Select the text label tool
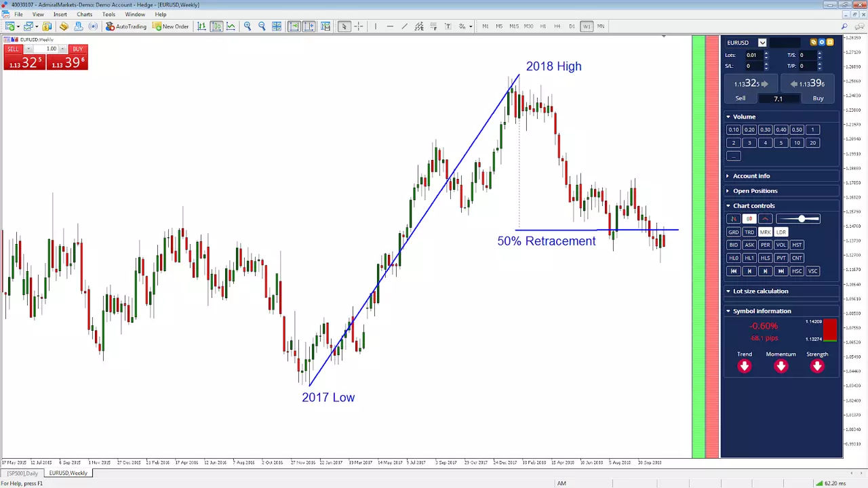The height and width of the screenshot is (488, 868). tap(448, 26)
